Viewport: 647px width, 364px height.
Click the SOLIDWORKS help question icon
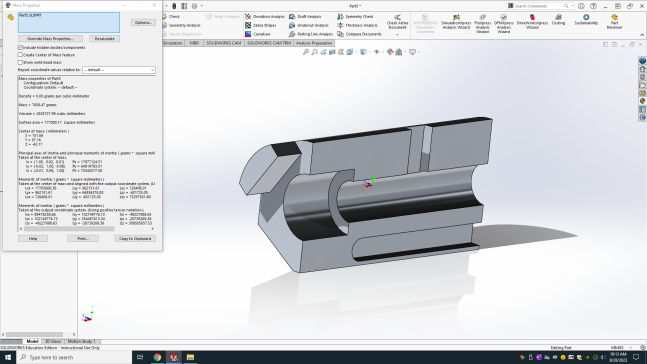click(x=593, y=6)
